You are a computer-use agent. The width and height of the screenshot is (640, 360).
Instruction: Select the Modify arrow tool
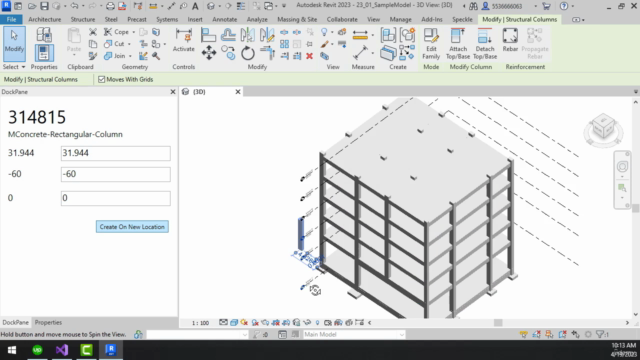(14, 44)
